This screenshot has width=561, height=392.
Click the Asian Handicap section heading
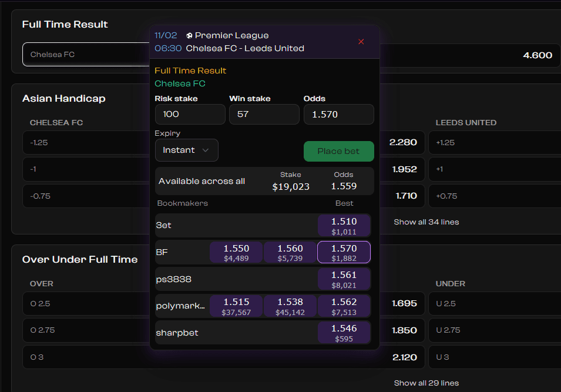pyautogui.click(x=63, y=99)
